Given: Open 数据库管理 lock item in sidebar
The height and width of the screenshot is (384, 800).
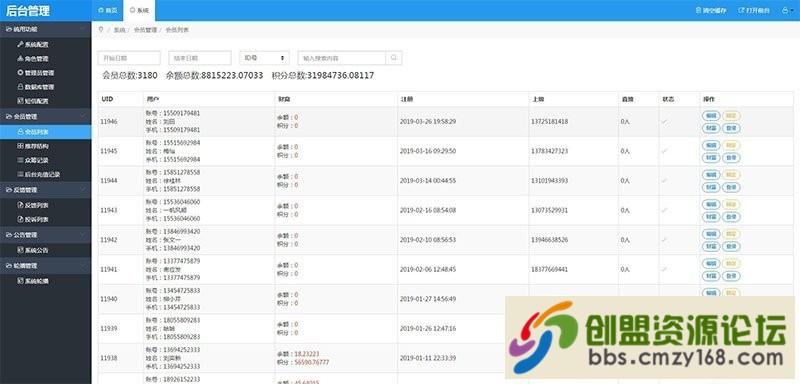Looking at the screenshot, I should pos(36,87).
